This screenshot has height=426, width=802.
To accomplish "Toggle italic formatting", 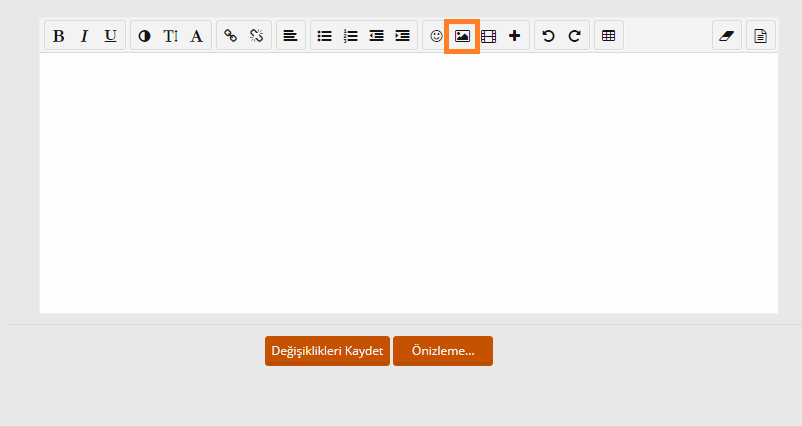I will 84,36.
